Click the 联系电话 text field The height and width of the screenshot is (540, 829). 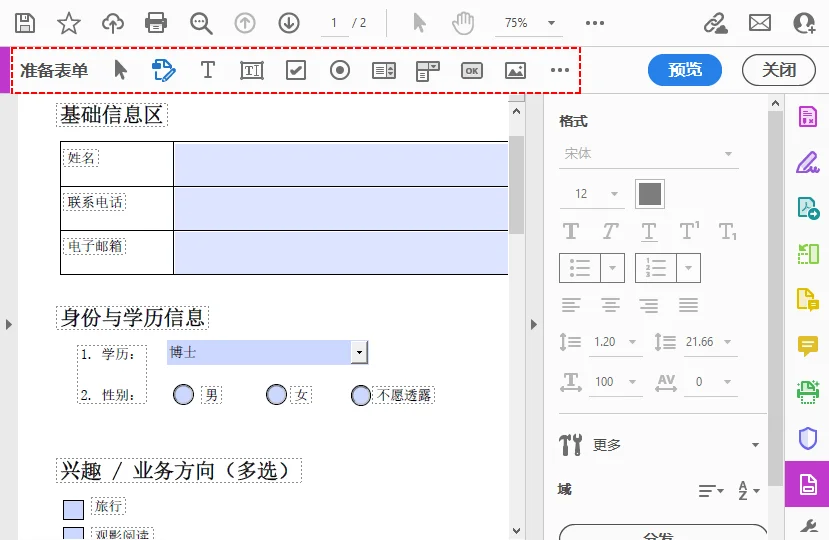click(x=341, y=208)
